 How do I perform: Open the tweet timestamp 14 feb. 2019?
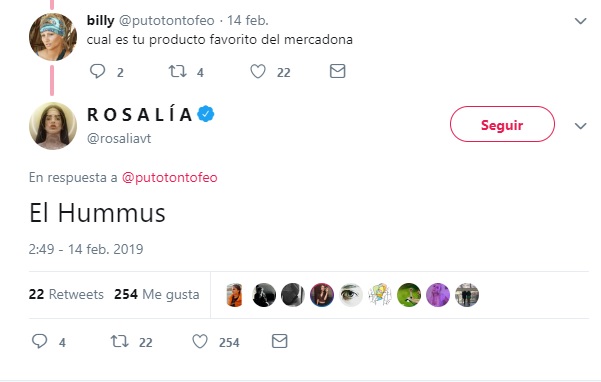coord(86,249)
